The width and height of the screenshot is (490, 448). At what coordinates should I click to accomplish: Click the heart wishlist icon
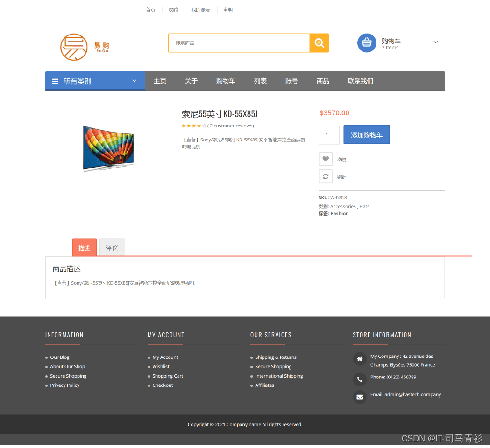[325, 159]
